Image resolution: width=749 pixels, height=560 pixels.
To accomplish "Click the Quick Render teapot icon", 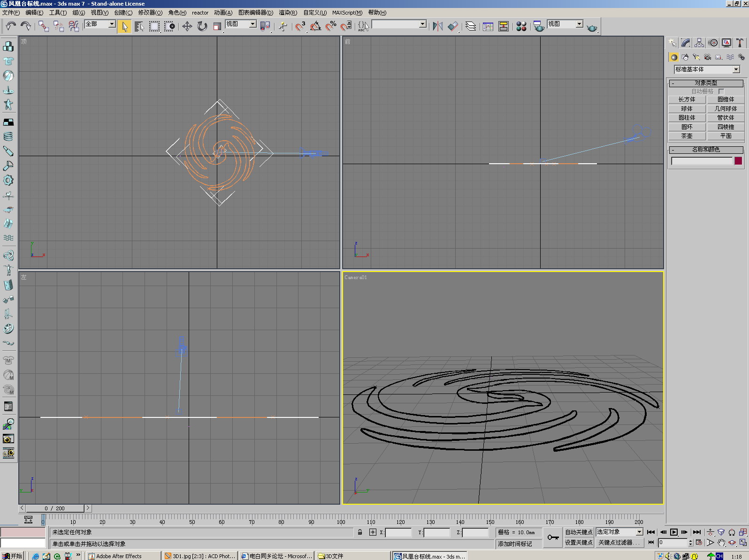I will pos(592,28).
